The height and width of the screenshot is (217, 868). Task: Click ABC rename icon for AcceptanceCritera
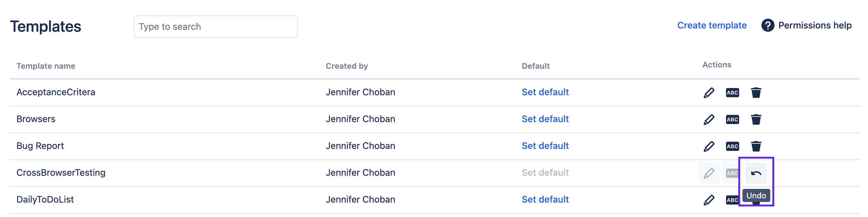[x=732, y=93]
